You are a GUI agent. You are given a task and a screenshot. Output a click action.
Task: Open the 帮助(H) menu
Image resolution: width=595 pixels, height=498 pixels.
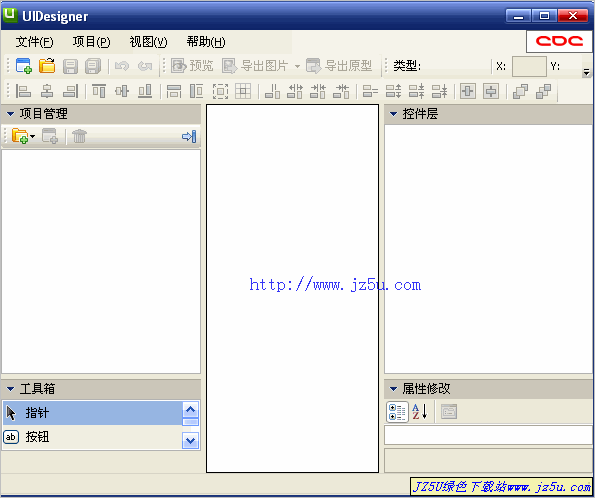pyautogui.click(x=206, y=42)
